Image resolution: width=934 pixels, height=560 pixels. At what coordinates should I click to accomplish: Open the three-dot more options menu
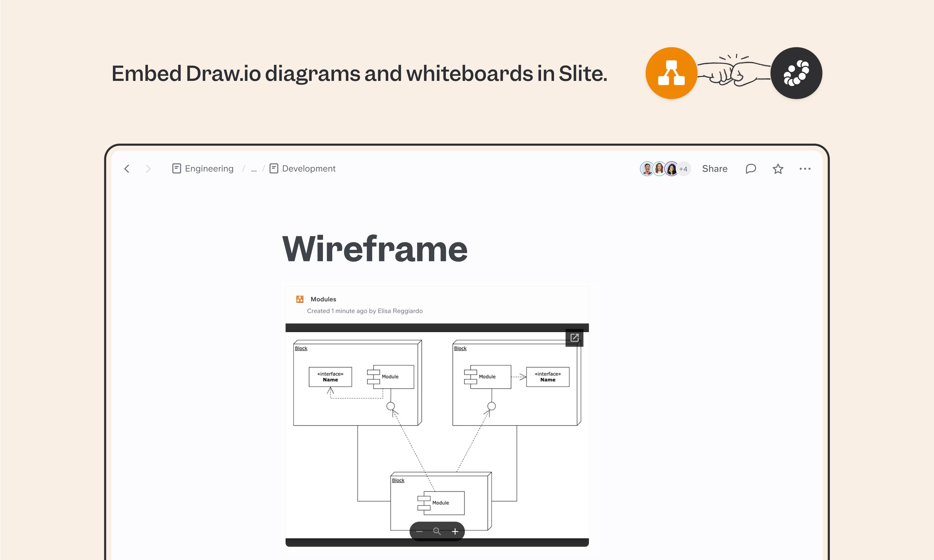[x=805, y=169]
